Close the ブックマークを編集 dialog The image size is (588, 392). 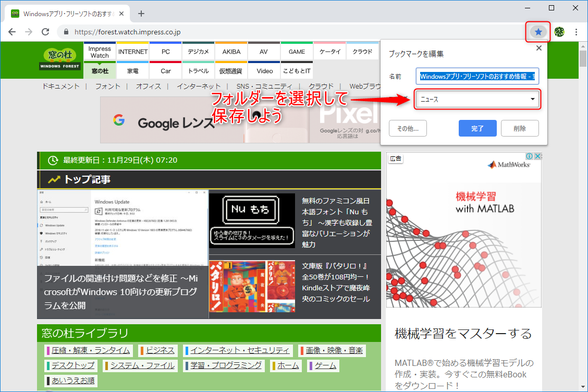click(538, 47)
